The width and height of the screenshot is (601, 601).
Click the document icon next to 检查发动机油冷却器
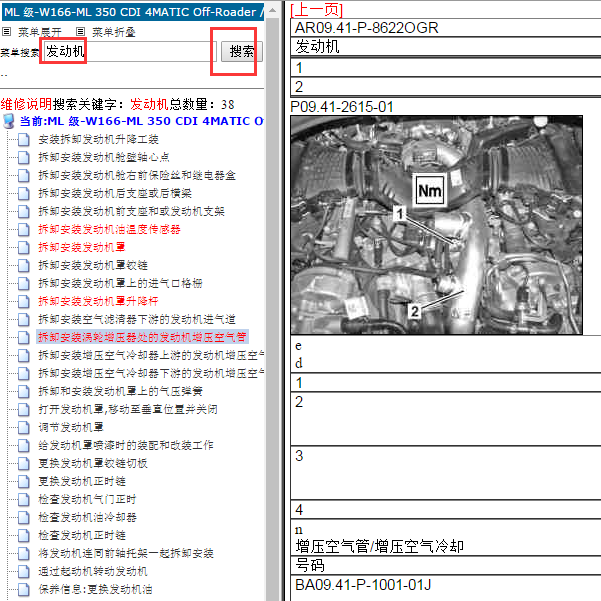(24, 517)
